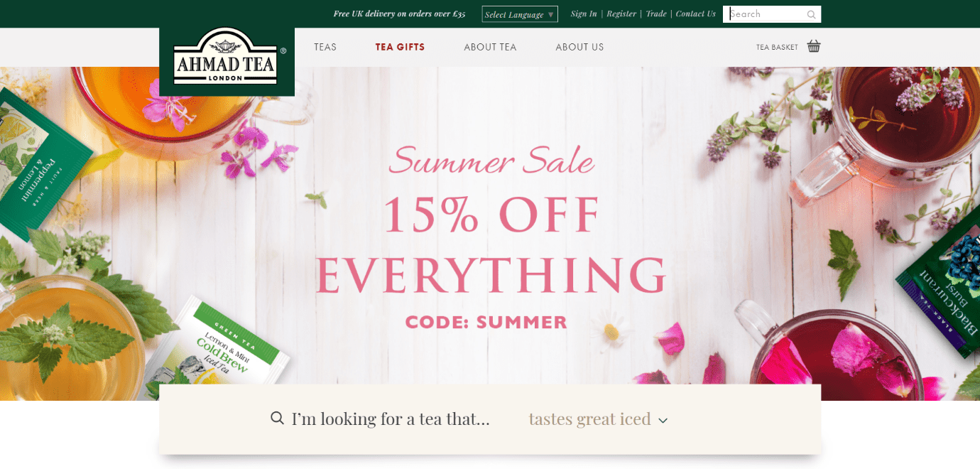Click the Sign In link
This screenshot has height=469, width=980.
[584, 14]
